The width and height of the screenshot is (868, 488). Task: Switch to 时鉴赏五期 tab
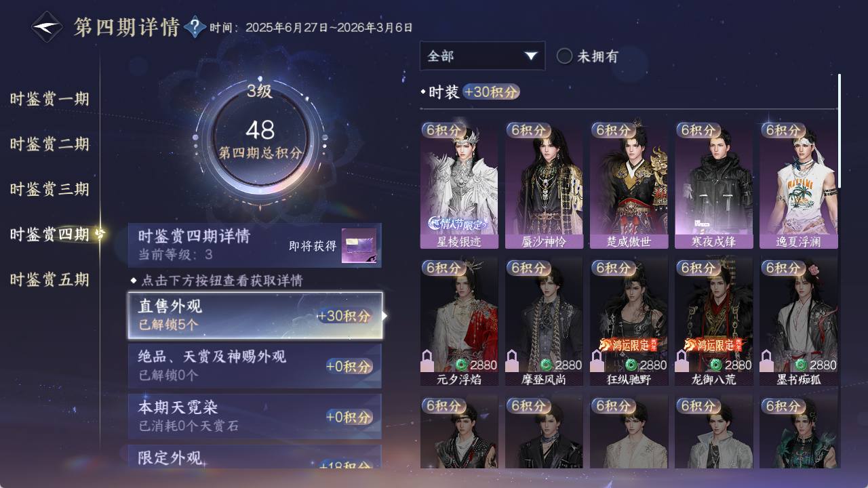pyautogui.click(x=50, y=279)
